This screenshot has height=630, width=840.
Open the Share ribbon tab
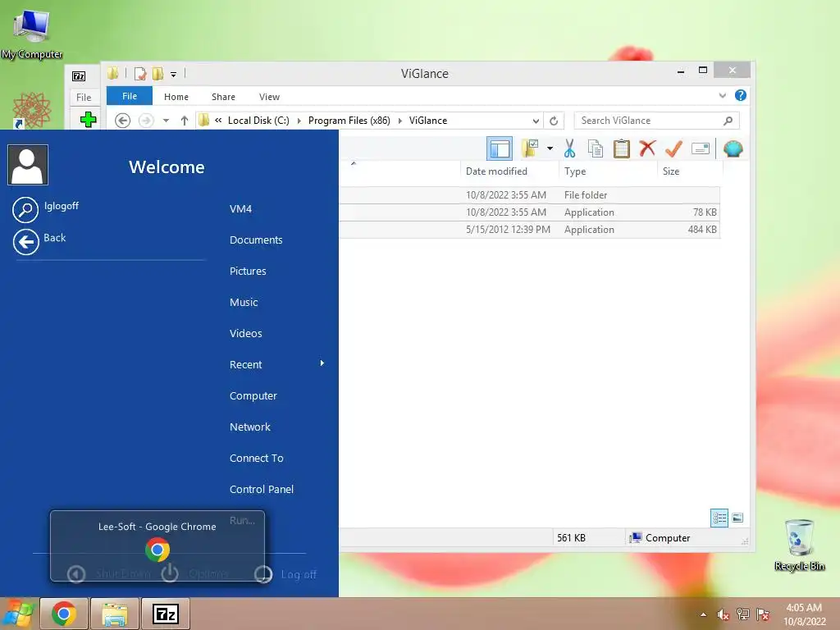pos(223,97)
